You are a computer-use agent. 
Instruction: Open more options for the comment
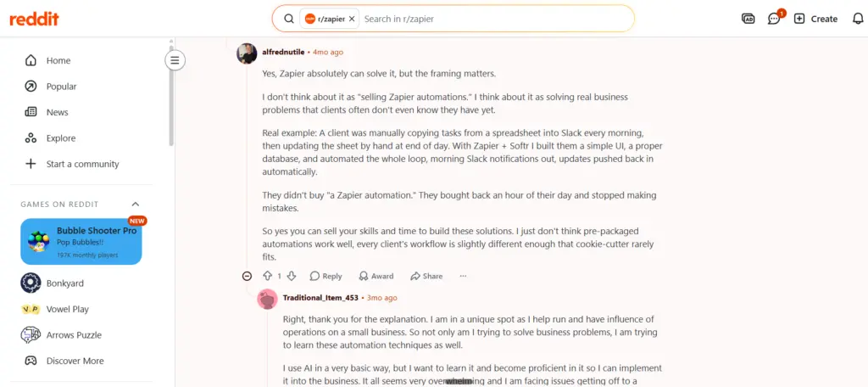pyautogui.click(x=464, y=276)
